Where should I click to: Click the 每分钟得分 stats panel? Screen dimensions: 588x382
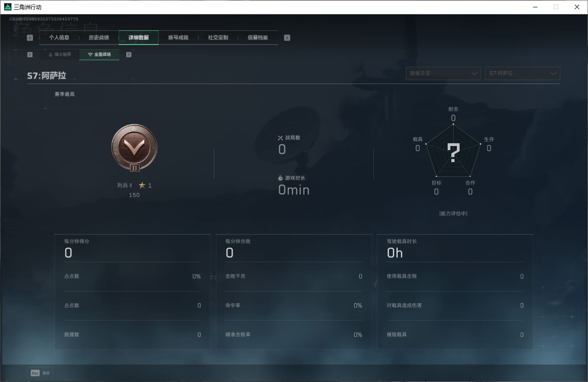pyautogui.click(x=132, y=292)
